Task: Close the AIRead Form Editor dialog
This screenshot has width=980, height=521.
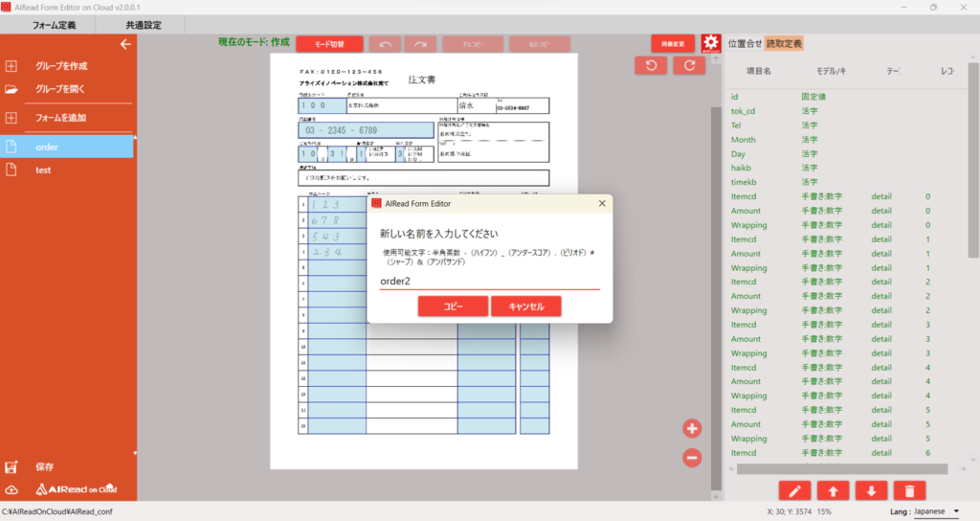Action: tap(602, 203)
